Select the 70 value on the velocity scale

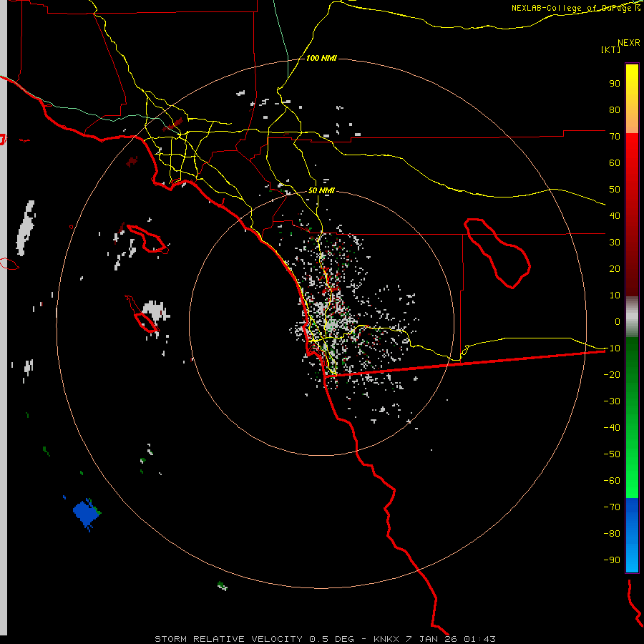(x=615, y=137)
